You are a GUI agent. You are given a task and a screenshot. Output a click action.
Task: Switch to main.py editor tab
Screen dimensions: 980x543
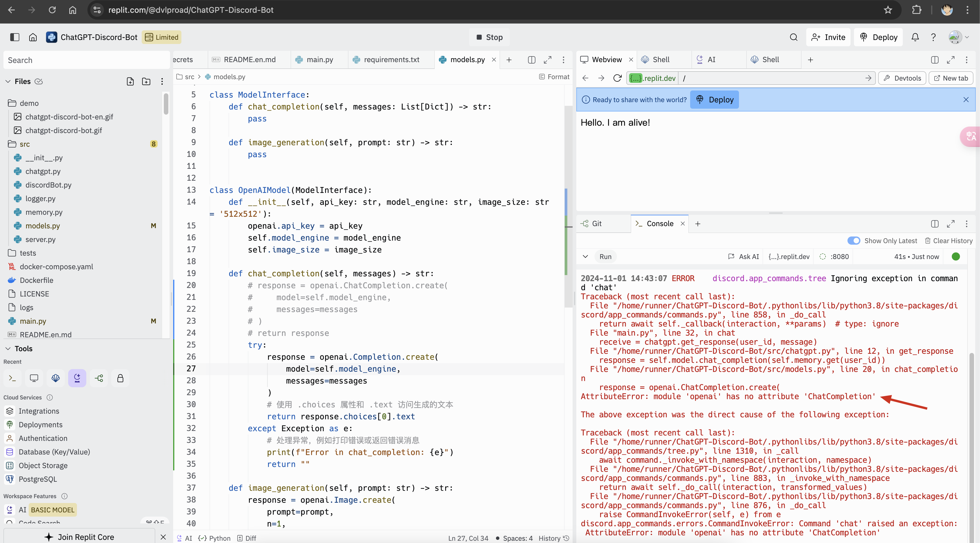click(x=320, y=60)
